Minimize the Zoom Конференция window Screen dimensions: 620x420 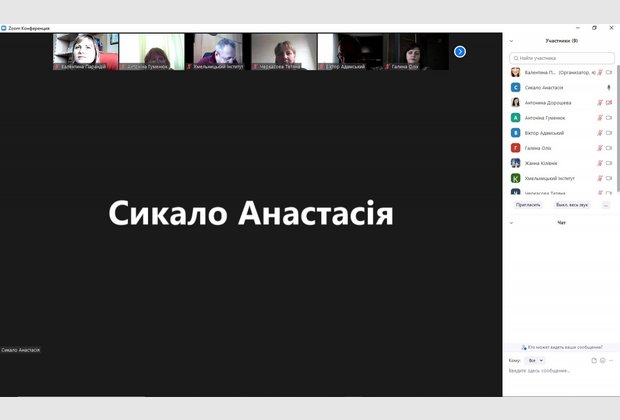tap(578, 28)
